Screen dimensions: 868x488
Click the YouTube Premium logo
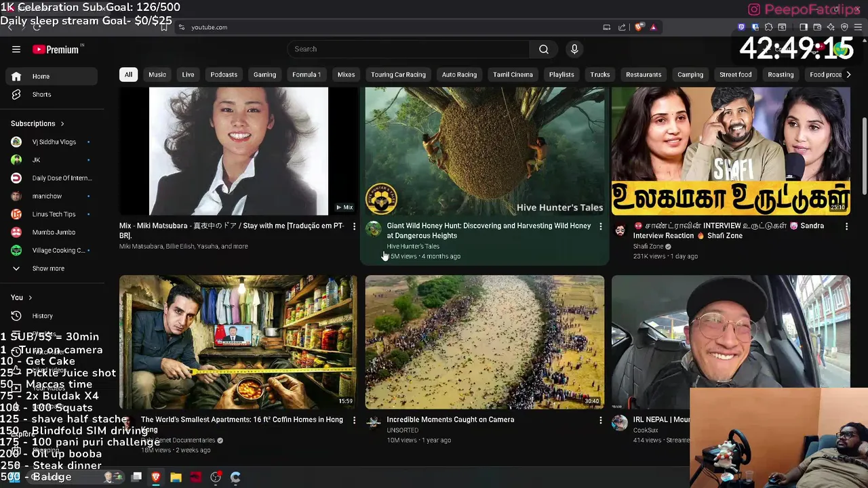(56, 49)
